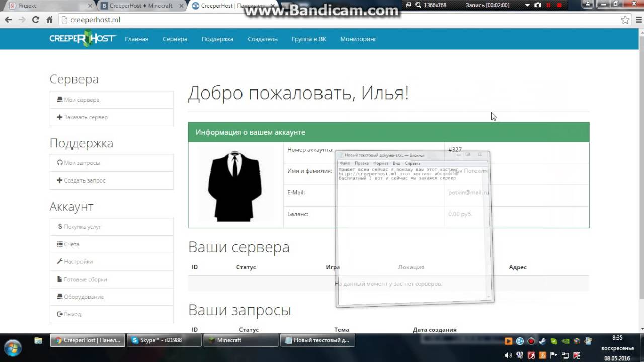Click the Steam tray icon

(x=542, y=341)
